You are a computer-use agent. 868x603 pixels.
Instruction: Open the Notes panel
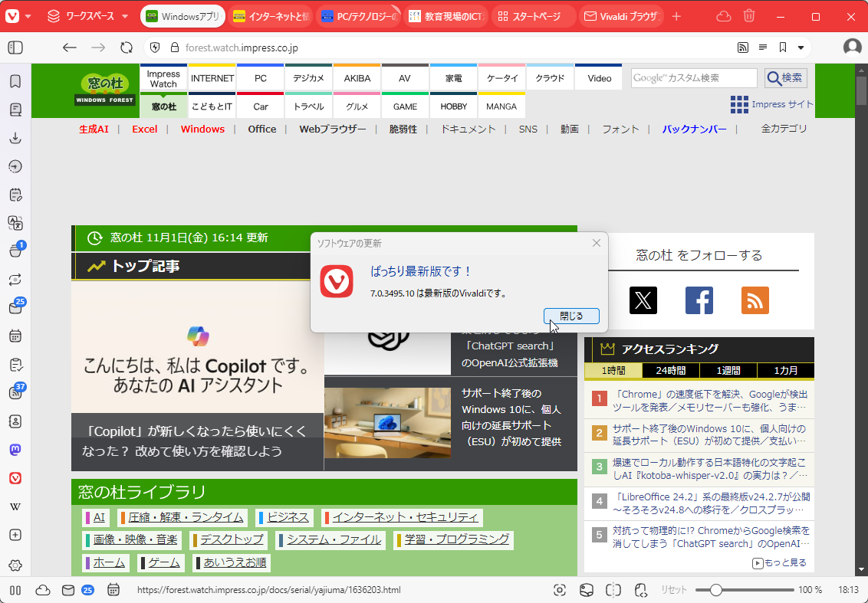click(x=15, y=194)
